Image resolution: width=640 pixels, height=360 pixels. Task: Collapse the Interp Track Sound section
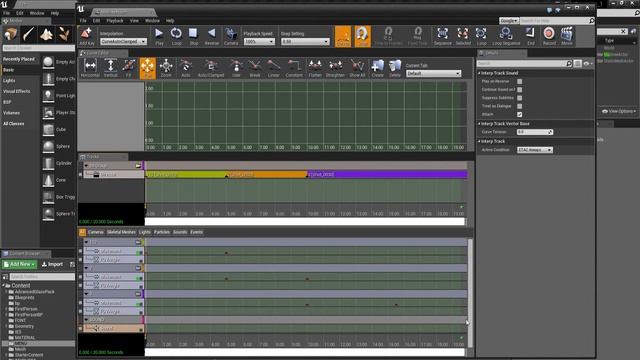tap(479, 73)
